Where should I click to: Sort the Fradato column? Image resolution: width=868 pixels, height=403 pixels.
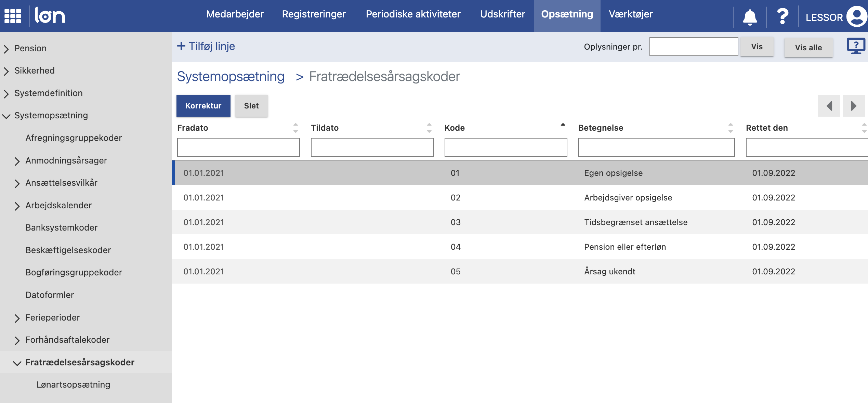[x=295, y=128]
